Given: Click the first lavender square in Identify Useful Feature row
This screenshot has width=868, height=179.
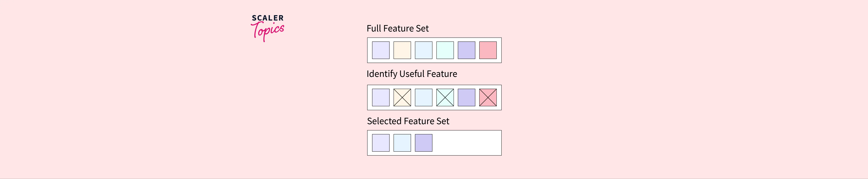Looking at the screenshot, I should click(x=380, y=98).
